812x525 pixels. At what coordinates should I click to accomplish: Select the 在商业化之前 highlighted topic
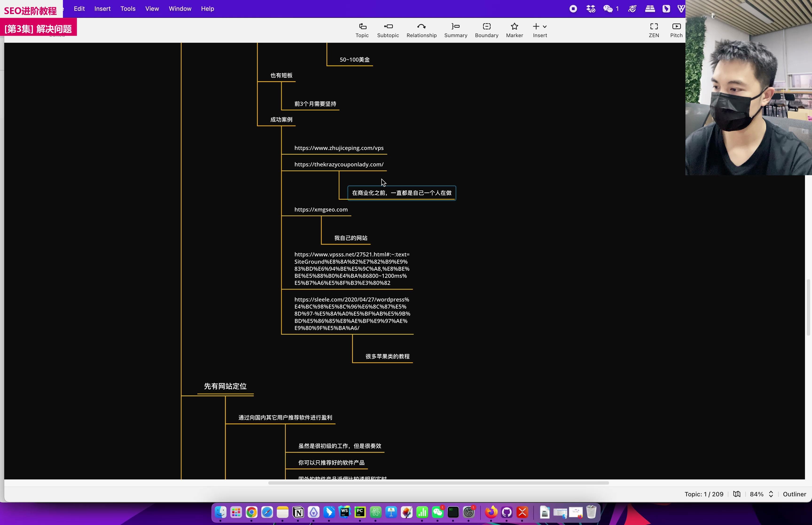coord(401,193)
